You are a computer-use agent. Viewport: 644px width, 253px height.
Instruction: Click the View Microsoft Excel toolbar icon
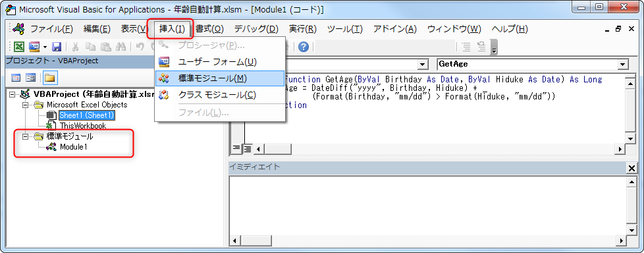(19, 47)
